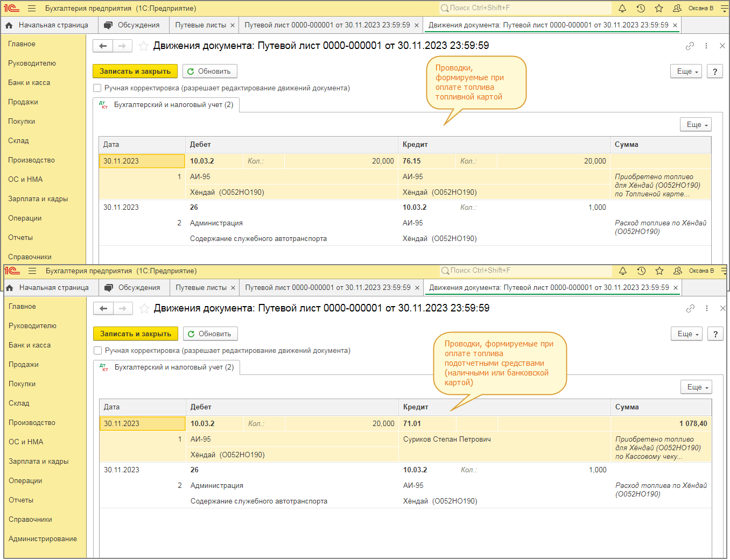Close the form with X in upper window
The height and width of the screenshot is (560, 730).
722,46
